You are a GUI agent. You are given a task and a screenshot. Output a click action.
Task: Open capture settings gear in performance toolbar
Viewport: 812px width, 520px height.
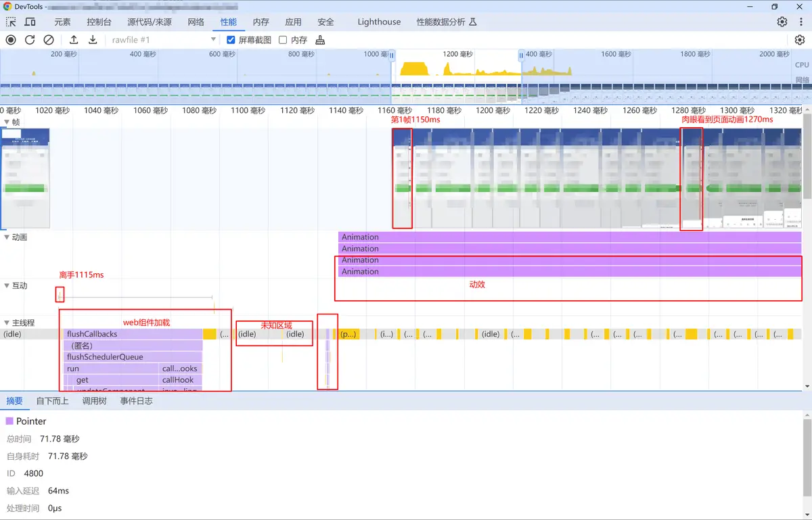tap(799, 40)
